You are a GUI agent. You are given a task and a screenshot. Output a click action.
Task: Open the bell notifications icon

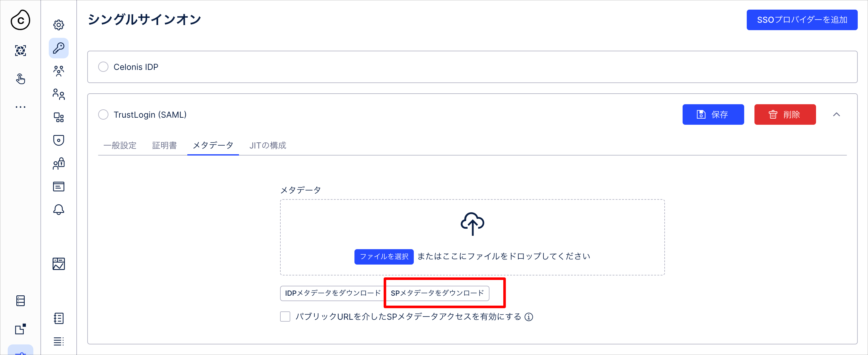tap(59, 209)
